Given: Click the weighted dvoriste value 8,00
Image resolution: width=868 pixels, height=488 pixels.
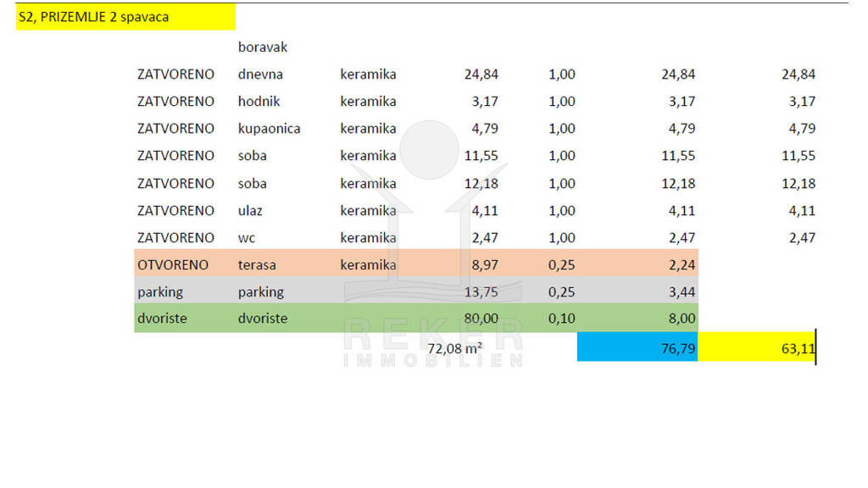Looking at the screenshot, I should point(681,319).
